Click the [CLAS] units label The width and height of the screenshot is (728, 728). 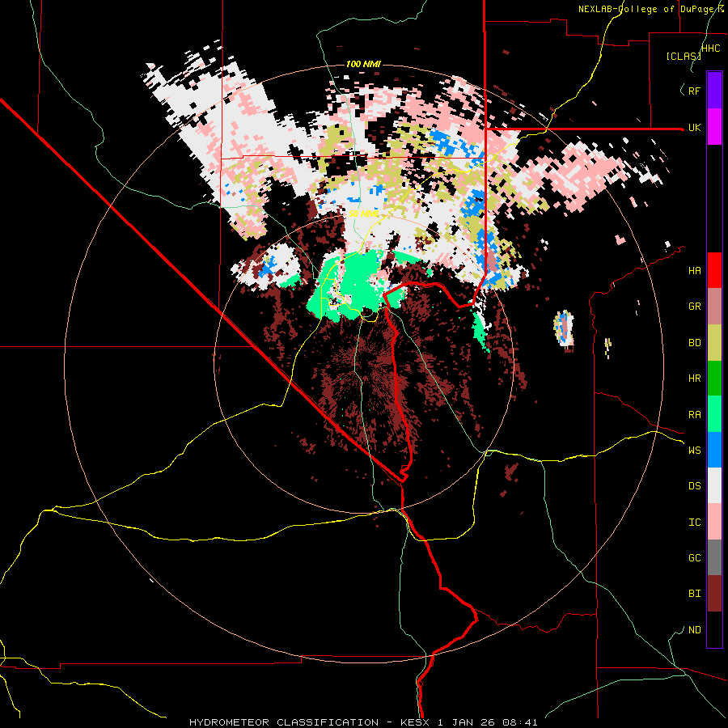coord(684,57)
